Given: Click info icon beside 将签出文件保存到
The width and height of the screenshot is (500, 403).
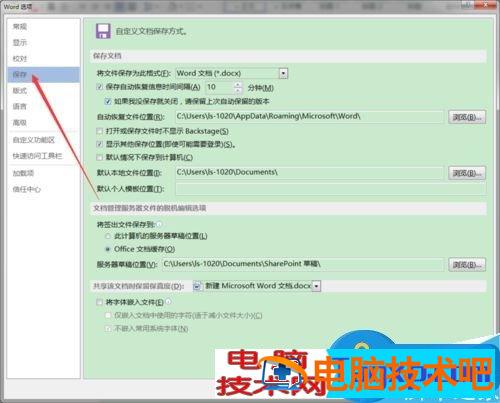Looking at the screenshot, I should [x=159, y=224].
